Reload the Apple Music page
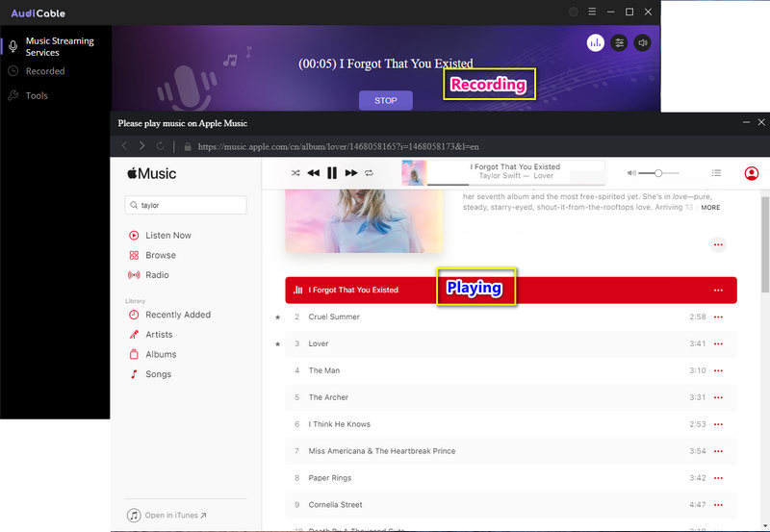 point(160,146)
